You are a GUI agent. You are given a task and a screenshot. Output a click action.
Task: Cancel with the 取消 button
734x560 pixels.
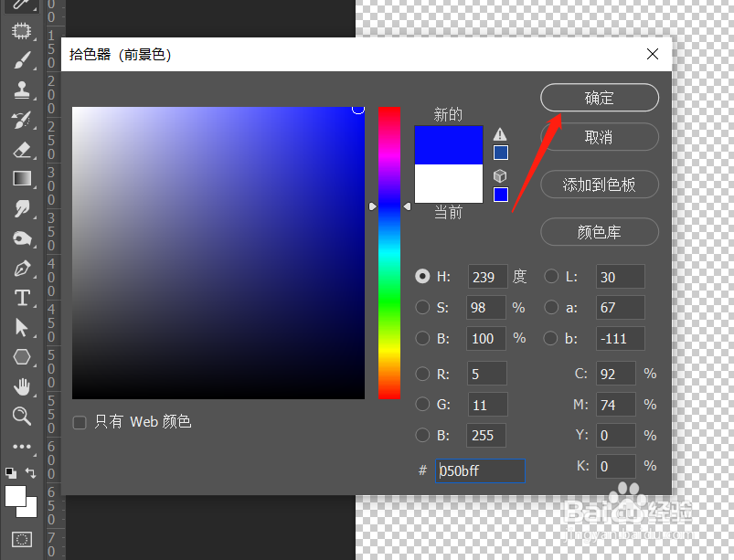pyautogui.click(x=600, y=137)
